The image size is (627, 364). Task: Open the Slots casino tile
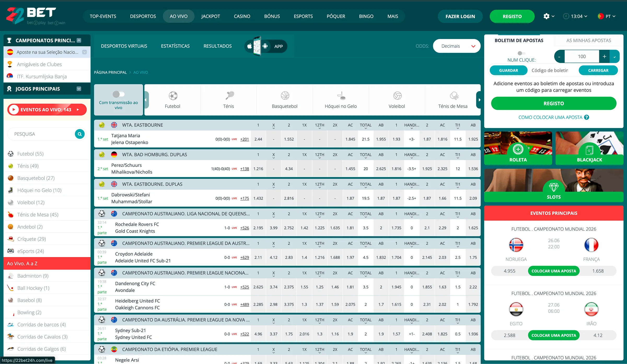[554, 185]
